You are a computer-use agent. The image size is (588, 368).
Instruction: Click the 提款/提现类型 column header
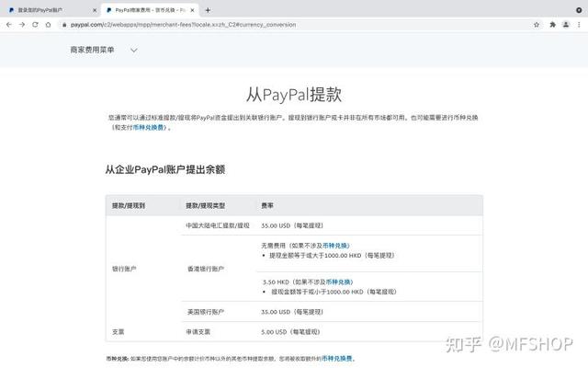206,206
